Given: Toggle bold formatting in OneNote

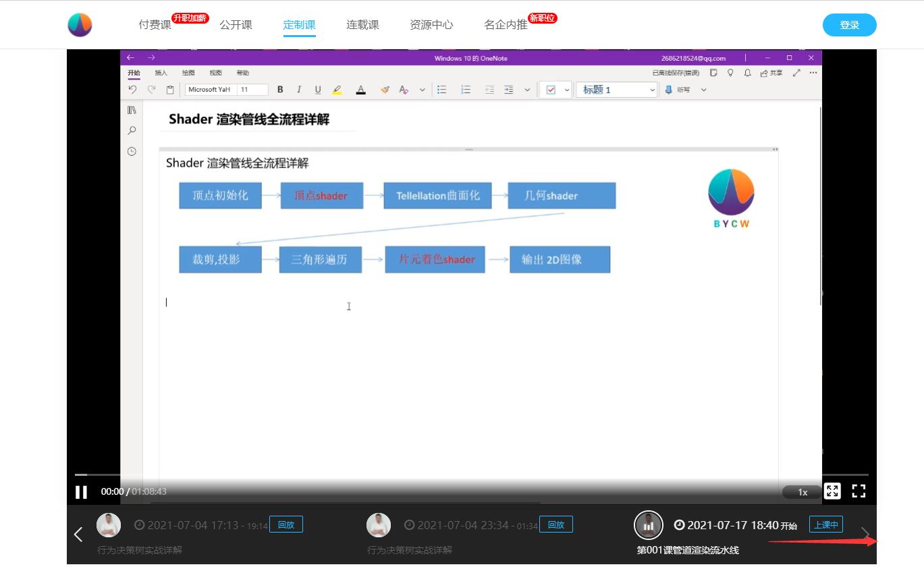Looking at the screenshot, I should (280, 90).
